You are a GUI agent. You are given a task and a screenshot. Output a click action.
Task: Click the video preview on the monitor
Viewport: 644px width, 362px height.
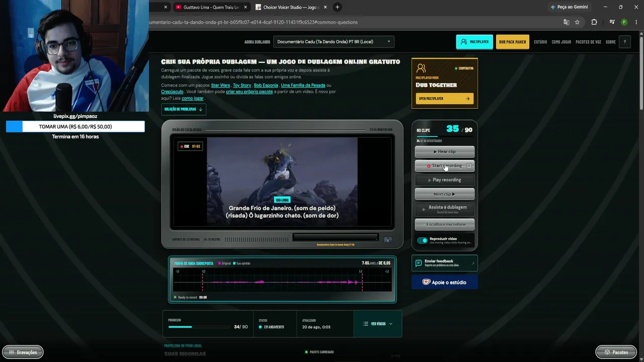[282, 182]
